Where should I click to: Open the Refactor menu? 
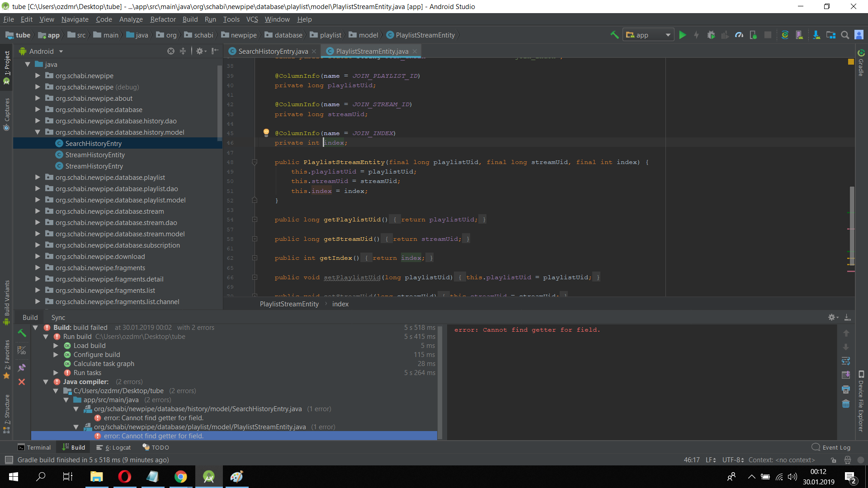point(162,19)
